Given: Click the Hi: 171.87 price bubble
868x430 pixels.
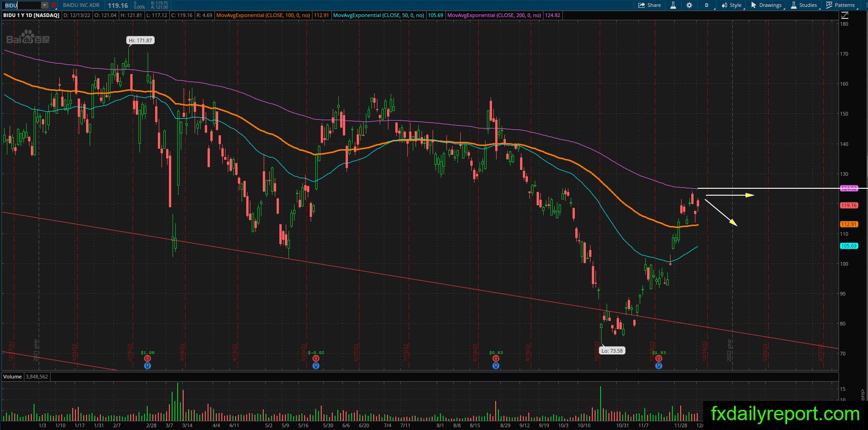Looking at the screenshot, I should [x=140, y=41].
